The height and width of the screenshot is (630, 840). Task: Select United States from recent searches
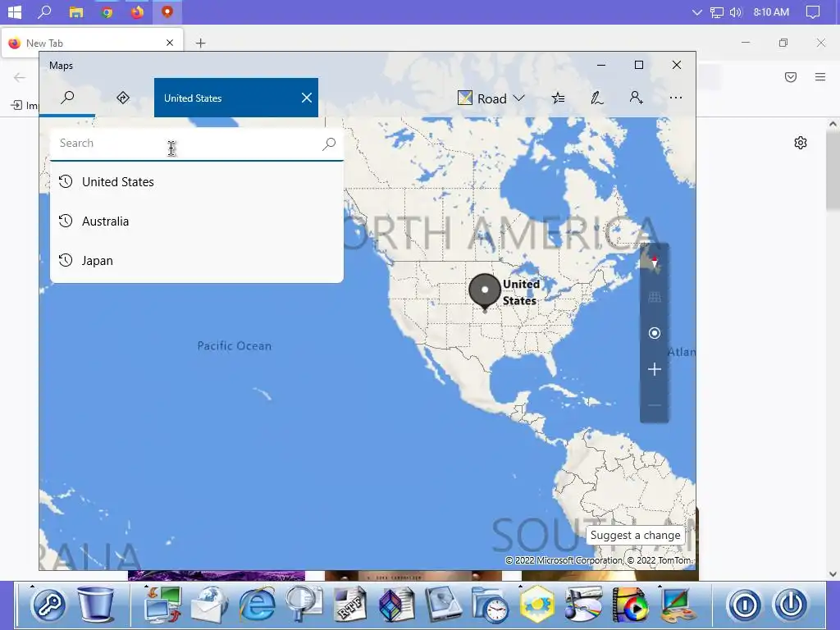click(x=197, y=181)
